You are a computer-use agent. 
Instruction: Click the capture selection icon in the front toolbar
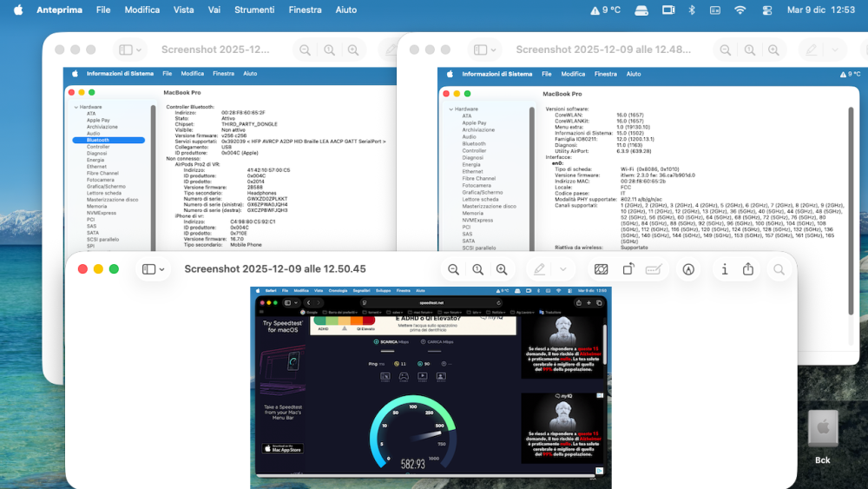[x=601, y=270]
